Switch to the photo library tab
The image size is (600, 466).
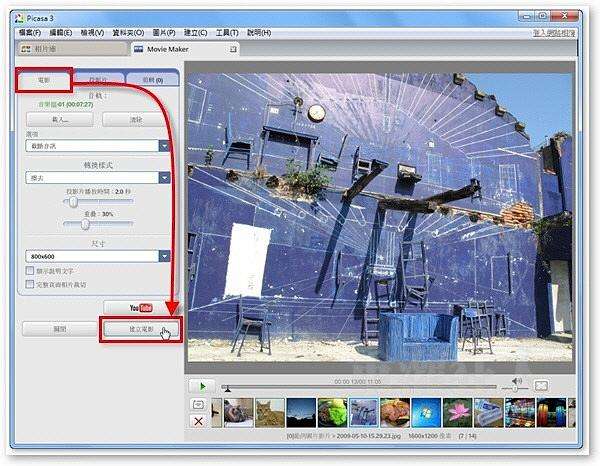click(x=72, y=49)
